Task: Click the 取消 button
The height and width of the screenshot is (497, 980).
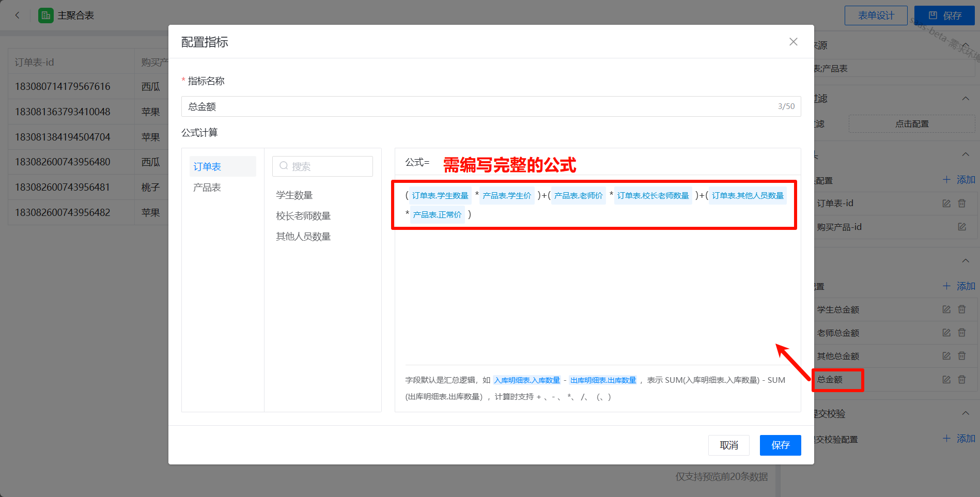Action: pos(728,445)
